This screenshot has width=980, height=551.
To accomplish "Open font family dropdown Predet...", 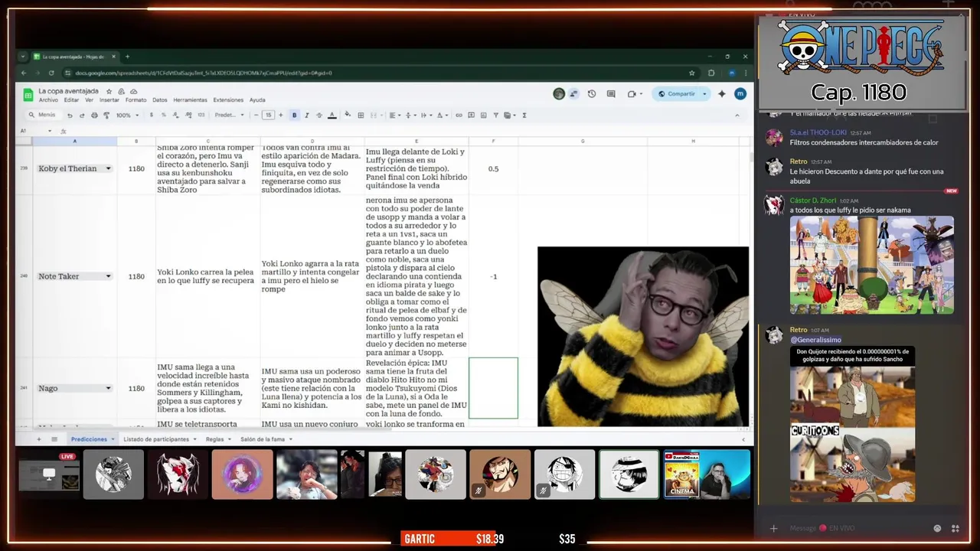I will (229, 115).
